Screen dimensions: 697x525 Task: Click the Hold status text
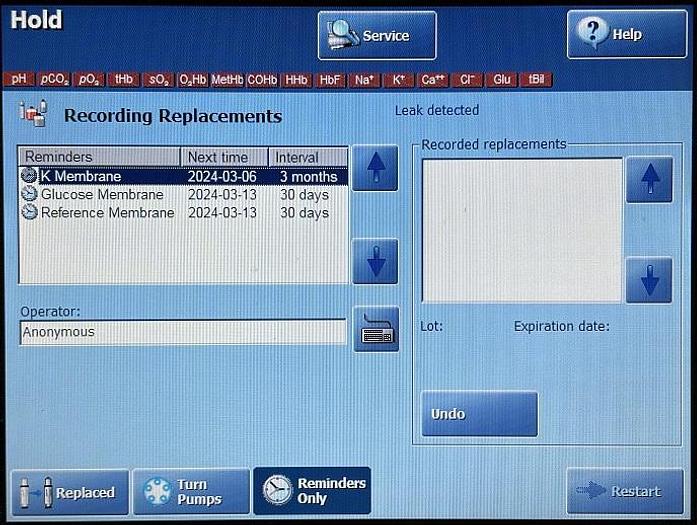36,20
